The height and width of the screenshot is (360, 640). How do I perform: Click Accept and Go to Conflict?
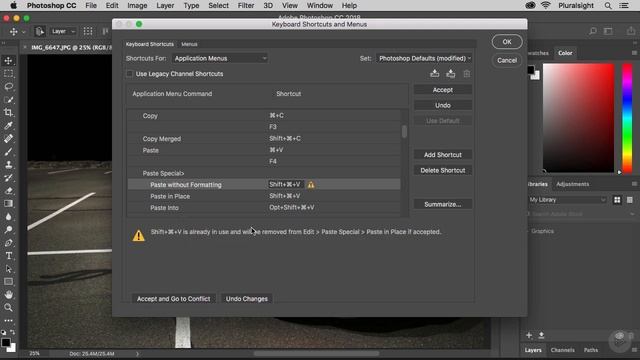173,299
